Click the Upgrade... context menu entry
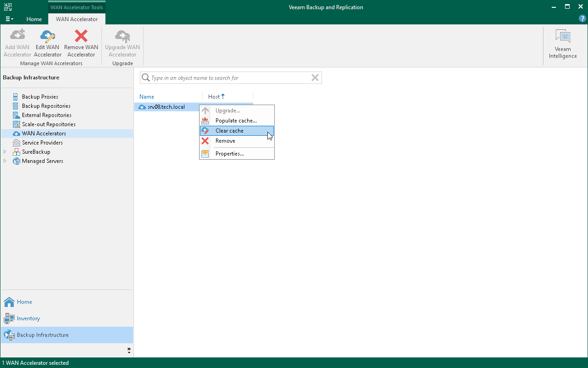This screenshot has height=368, width=588. tap(237, 111)
